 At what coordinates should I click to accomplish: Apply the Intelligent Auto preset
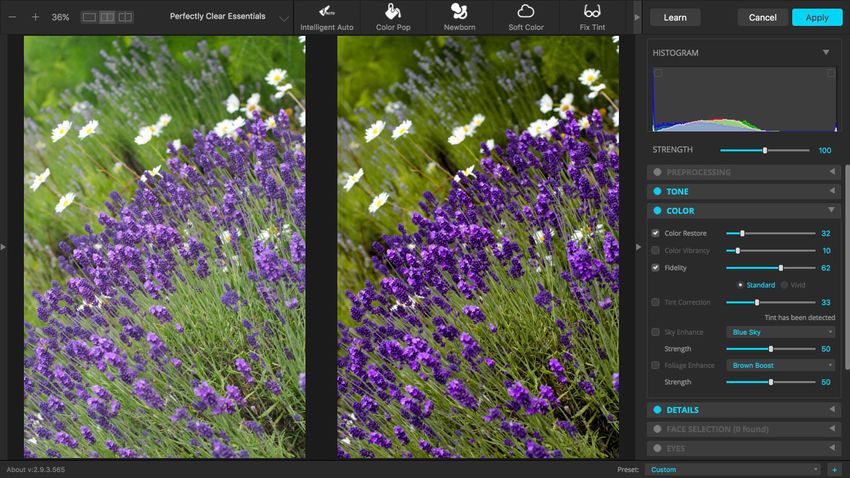tap(327, 17)
